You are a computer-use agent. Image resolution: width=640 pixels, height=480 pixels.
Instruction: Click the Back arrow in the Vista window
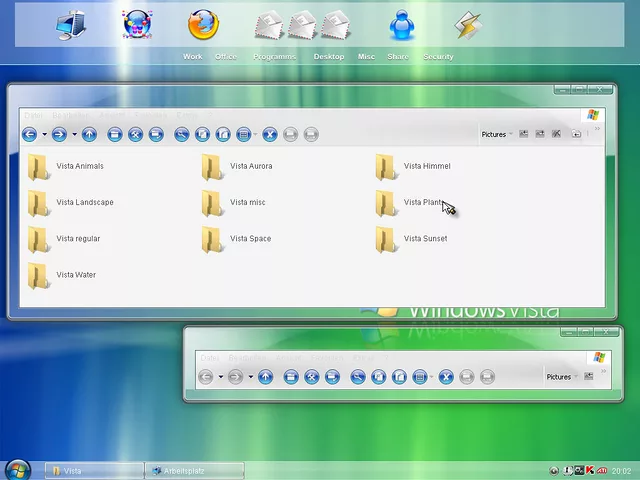click(30, 134)
